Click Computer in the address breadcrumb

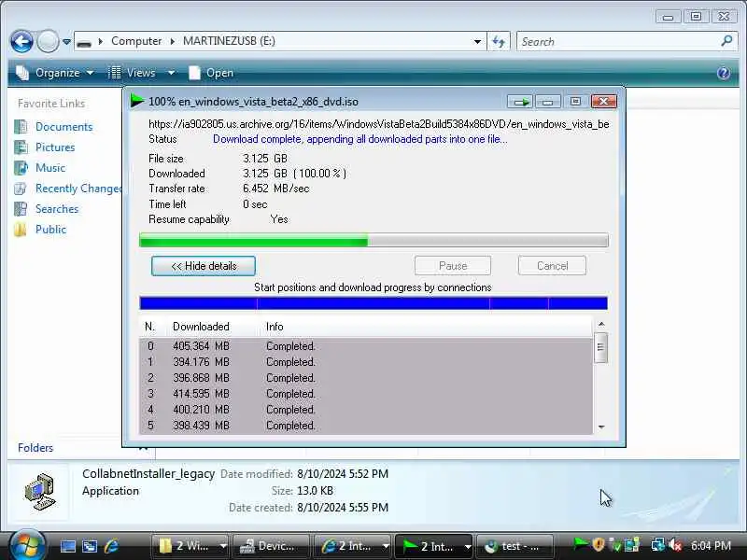136,41
